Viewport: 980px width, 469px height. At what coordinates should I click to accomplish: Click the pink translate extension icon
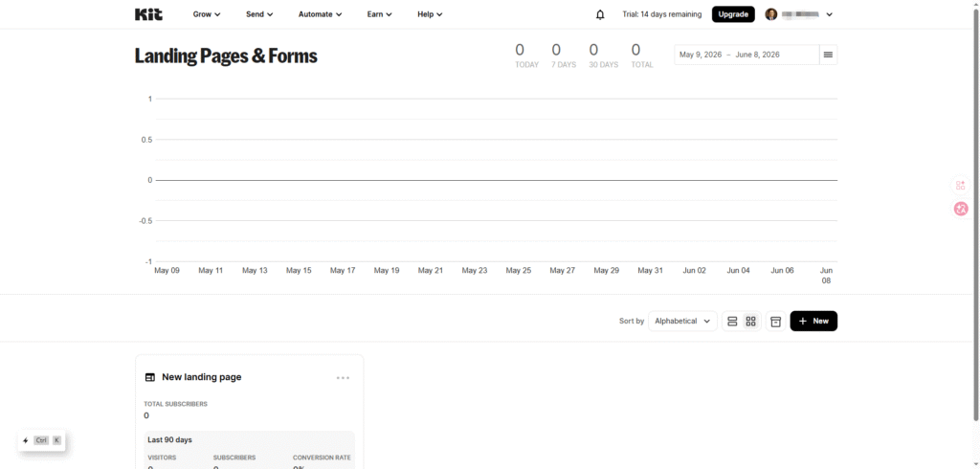coord(961,209)
